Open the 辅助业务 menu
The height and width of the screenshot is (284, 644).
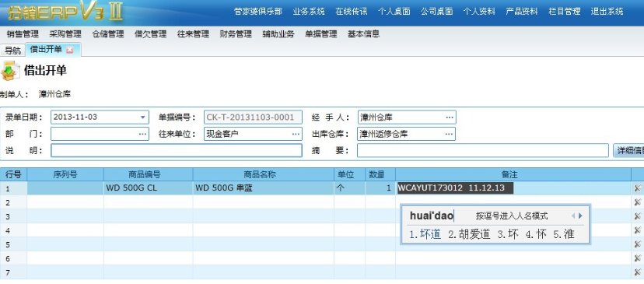click(278, 34)
